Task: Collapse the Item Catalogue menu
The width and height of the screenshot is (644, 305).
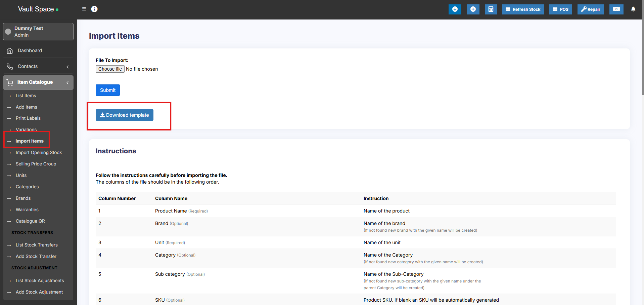Action: (x=67, y=82)
